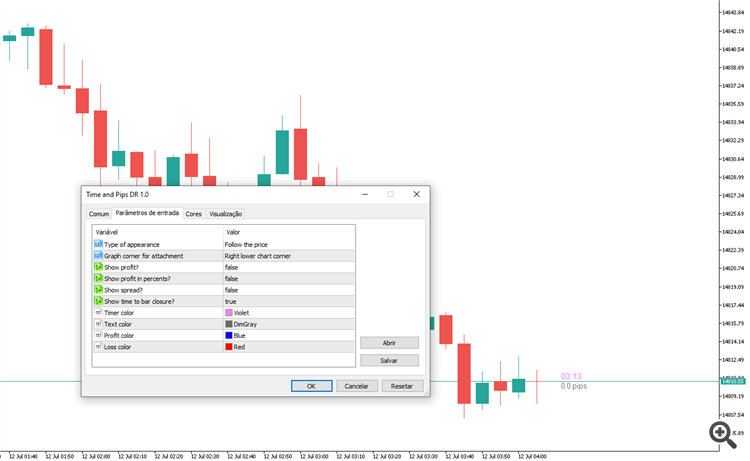Toggle the Show profit? false value

289,267
